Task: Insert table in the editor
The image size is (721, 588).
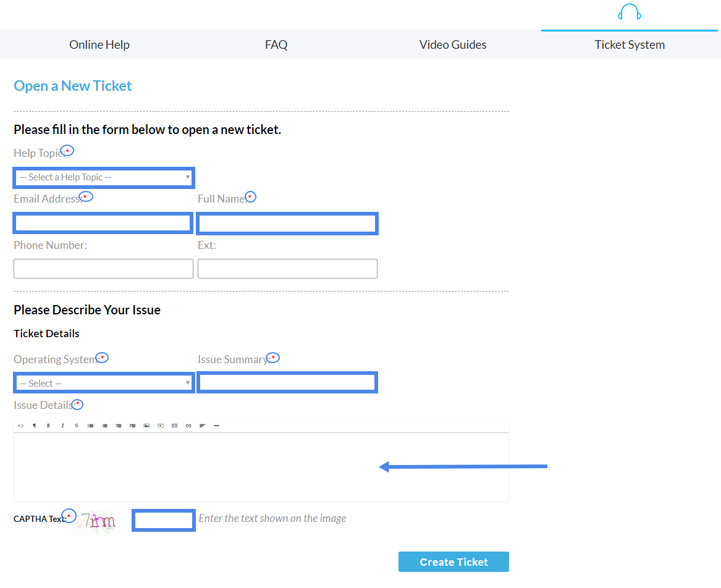Action: coord(174,426)
